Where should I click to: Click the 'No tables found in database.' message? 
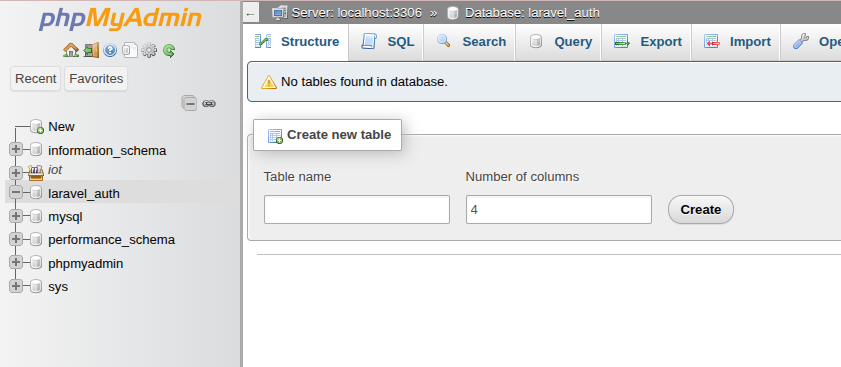pos(364,82)
